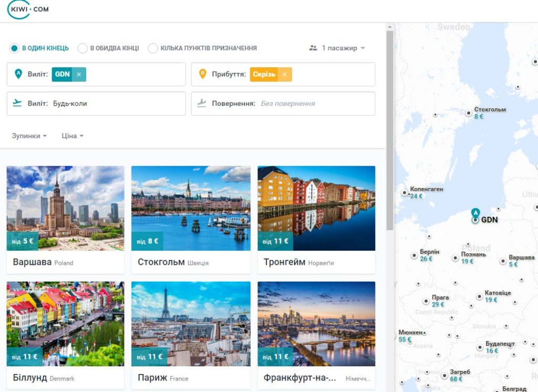Click the returning plane icon
538x392 pixels.
point(202,102)
